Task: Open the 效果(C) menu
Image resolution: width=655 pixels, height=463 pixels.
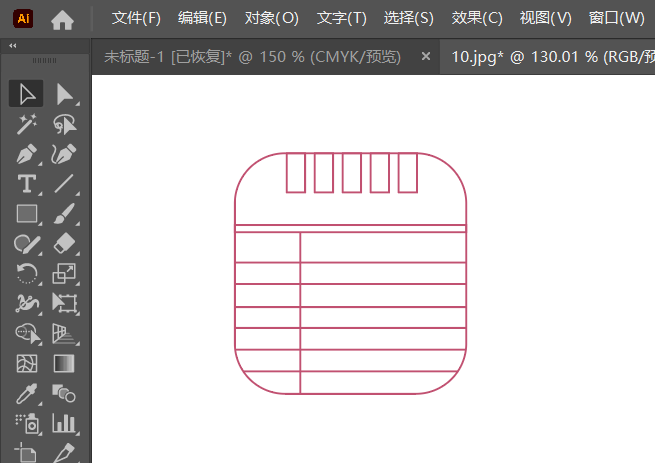Action: click(x=477, y=18)
